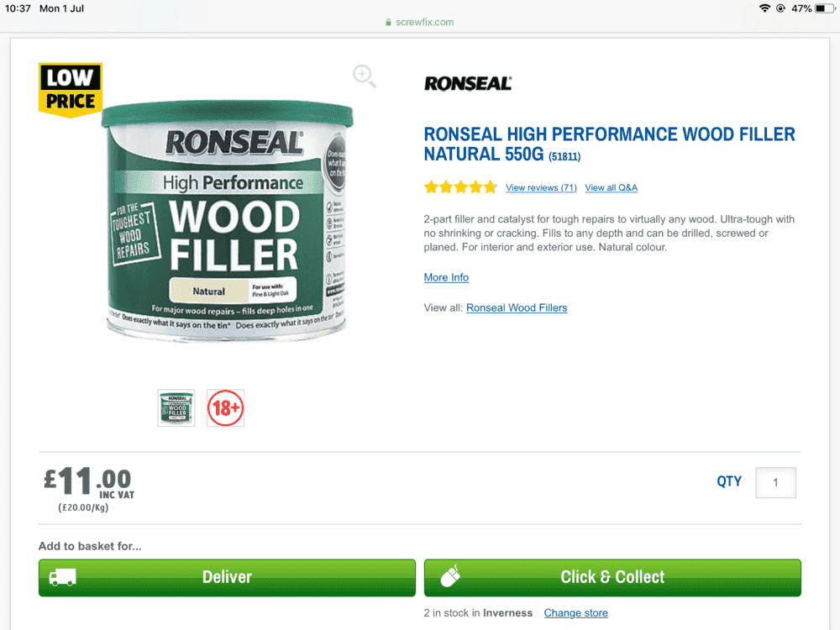840x630 pixels.
Task: Focus the QTY quantity input field
Action: click(x=775, y=483)
